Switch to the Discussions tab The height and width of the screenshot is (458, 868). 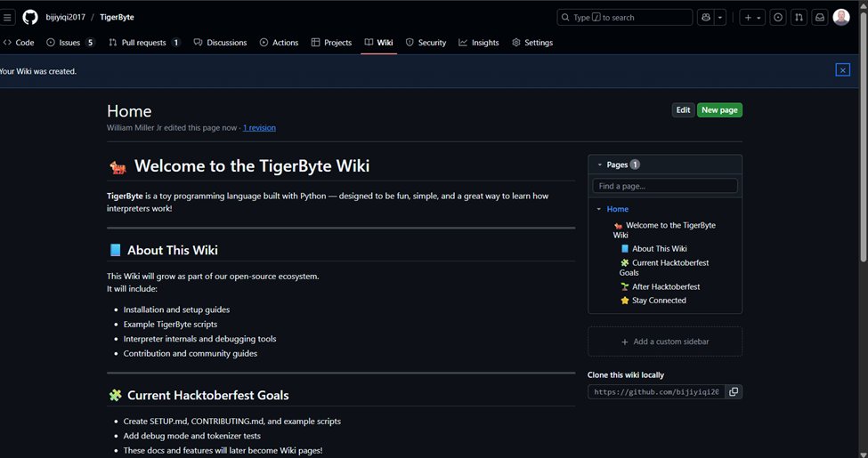click(220, 43)
